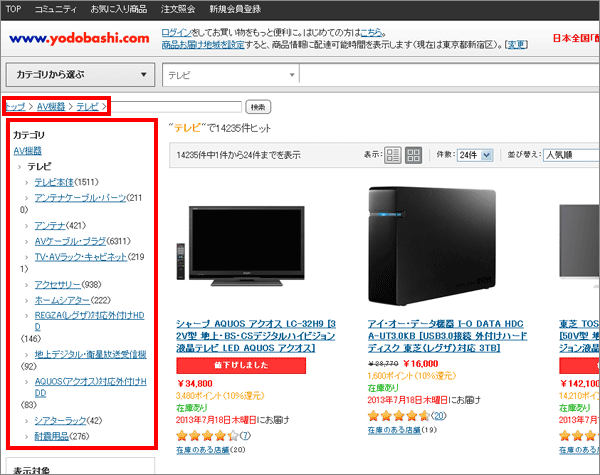Image resolution: width=600 pixels, height=475 pixels.
Task: Select AQUOS(アクオス)対応外付けHDD category
Action: point(90,387)
